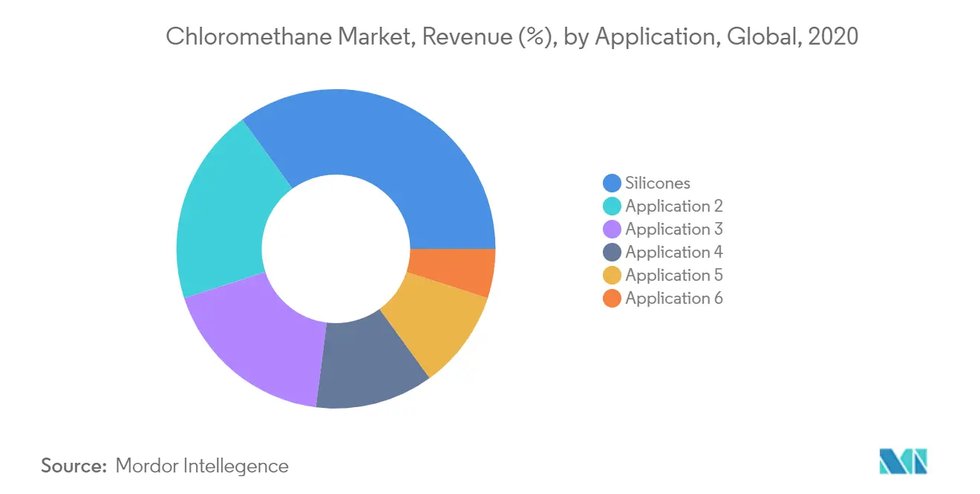Viewport: 980px width, 494px height.
Task: Click the Mordor Intelligence logo icon
Action: point(904,461)
